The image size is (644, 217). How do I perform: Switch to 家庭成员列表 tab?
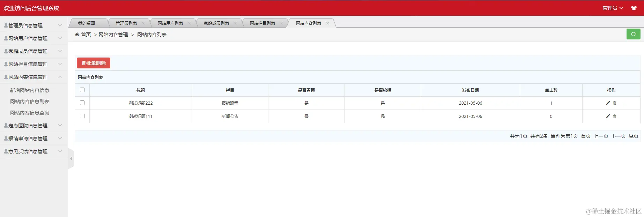216,23
